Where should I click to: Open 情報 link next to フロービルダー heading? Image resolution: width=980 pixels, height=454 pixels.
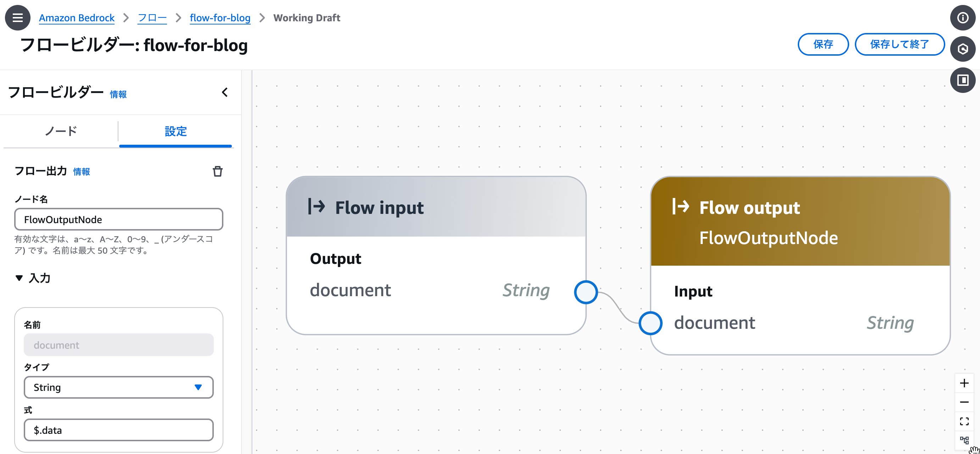tap(118, 94)
